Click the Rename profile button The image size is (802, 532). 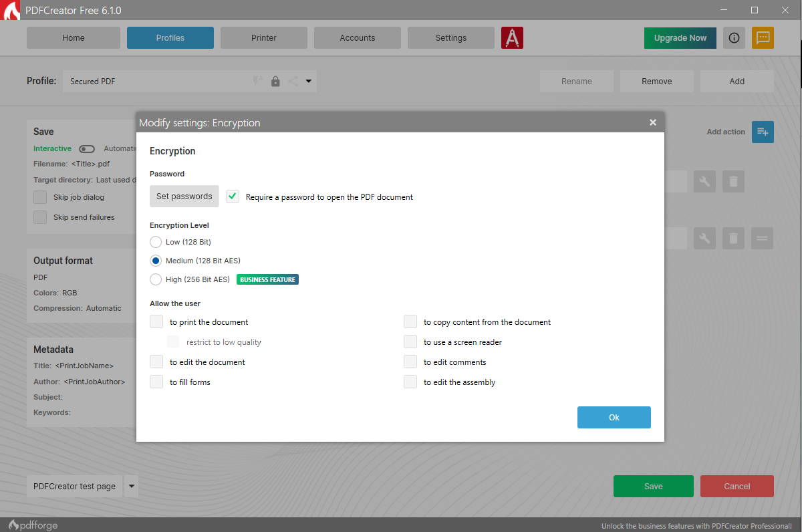click(x=577, y=82)
